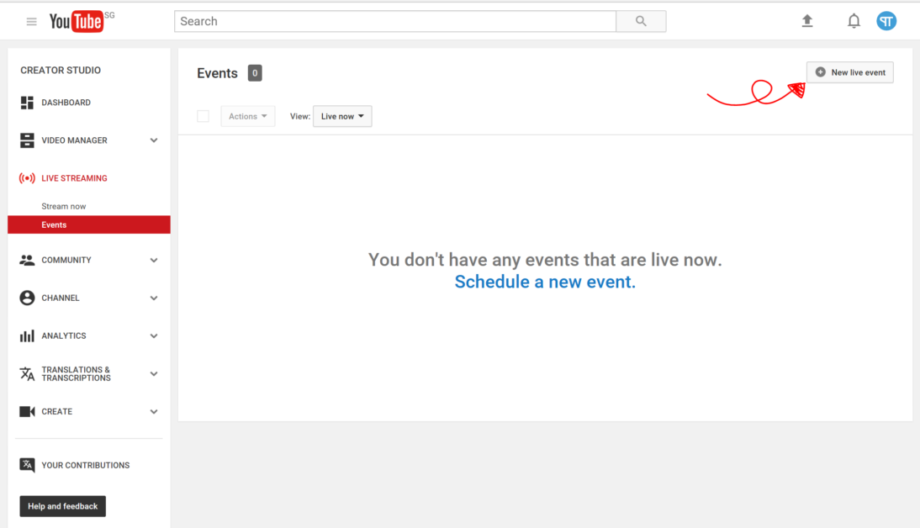
Task: Click the Schedule a new event link
Action: tap(545, 282)
